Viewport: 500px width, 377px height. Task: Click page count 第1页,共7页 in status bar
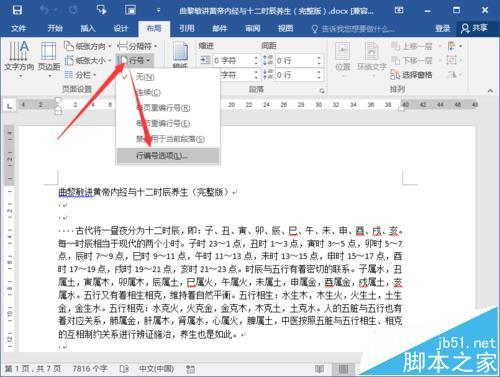(33, 369)
